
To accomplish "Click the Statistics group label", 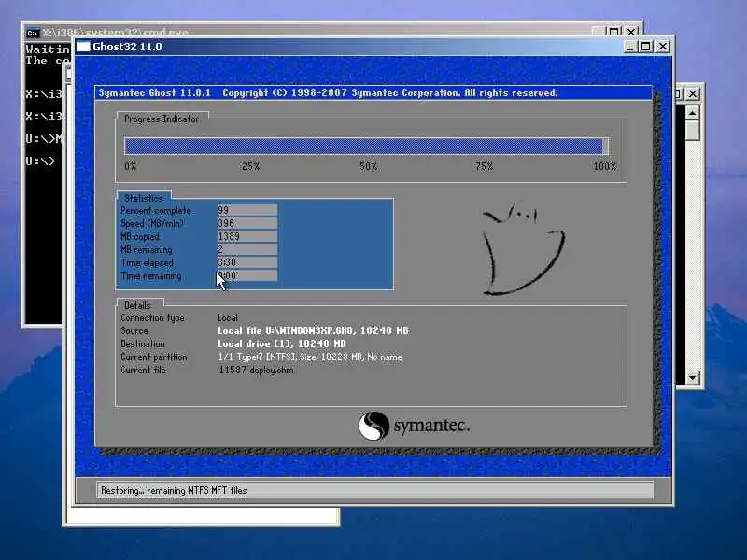I will (x=144, y=198).
